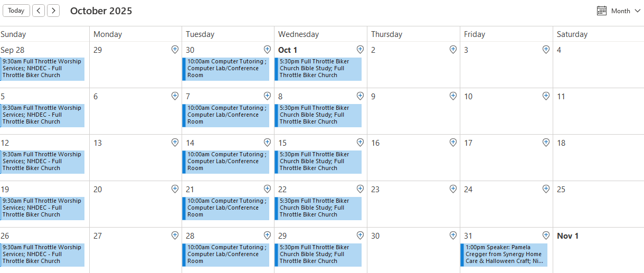Image resolution: width=644 pixels, height=273 pixels.
Task: Open the Oct 7 Computer Tutoring event
Action: [x=227, y=115]
